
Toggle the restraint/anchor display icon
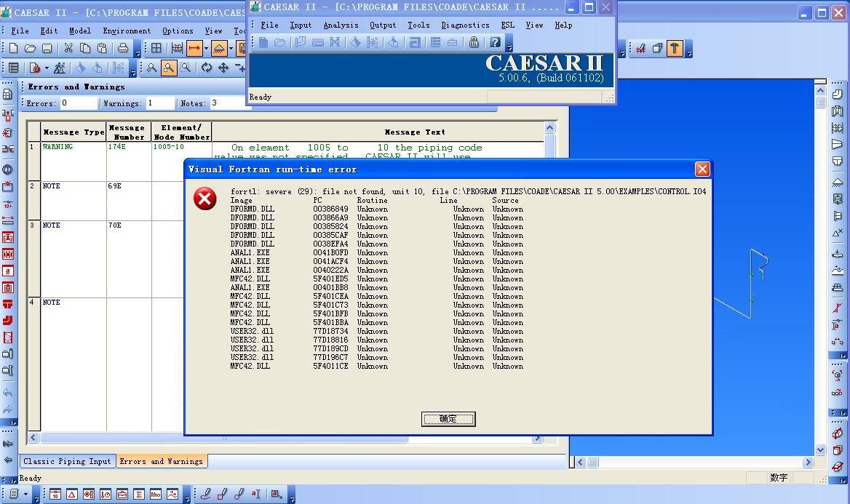[218, 48]
